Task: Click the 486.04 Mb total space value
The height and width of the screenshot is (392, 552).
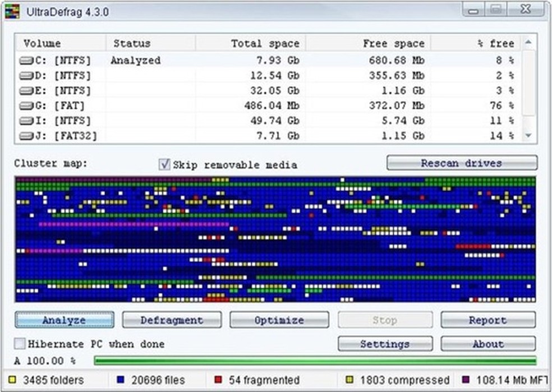Action: point(272,105)
